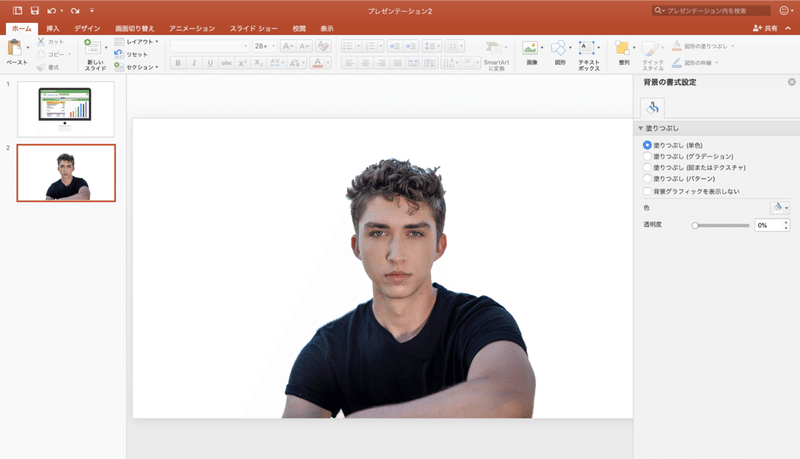Click the New Slide (新しいスライド) icon

tap(93, 47)
